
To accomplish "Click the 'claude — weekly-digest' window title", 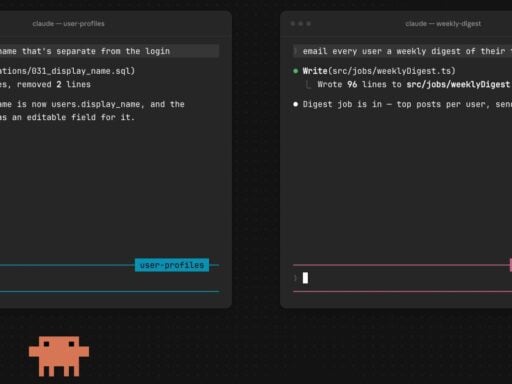I will [443, 24].
